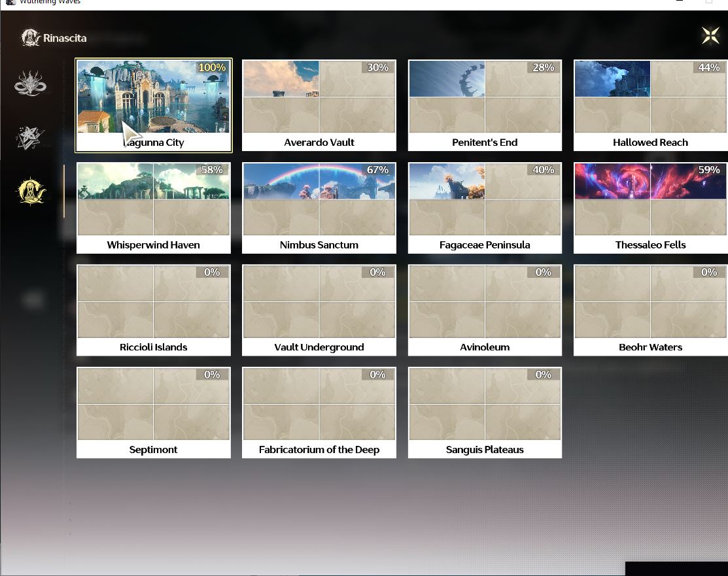
Task: Select the Septimont region card
Action: (x=154, y=413)
